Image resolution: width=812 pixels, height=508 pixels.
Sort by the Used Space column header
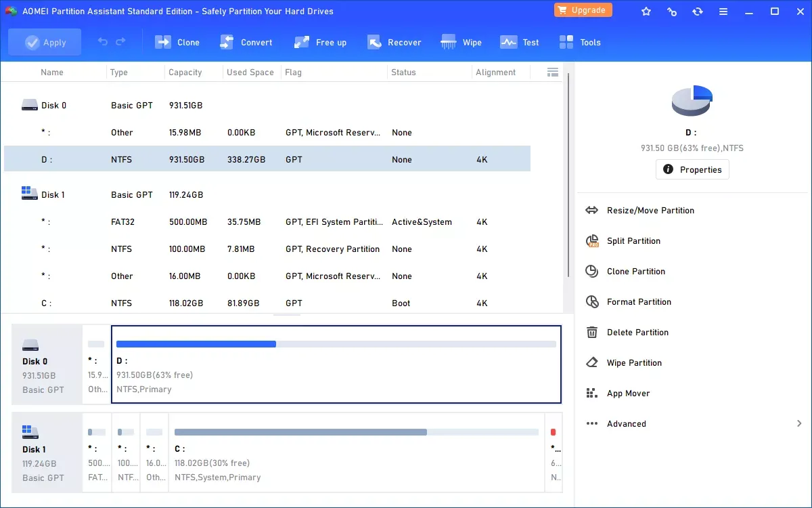click(250, 72)
